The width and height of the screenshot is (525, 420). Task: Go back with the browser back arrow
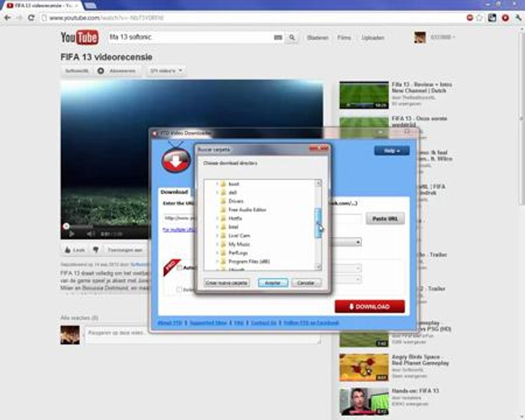click(x=8, y=17)
